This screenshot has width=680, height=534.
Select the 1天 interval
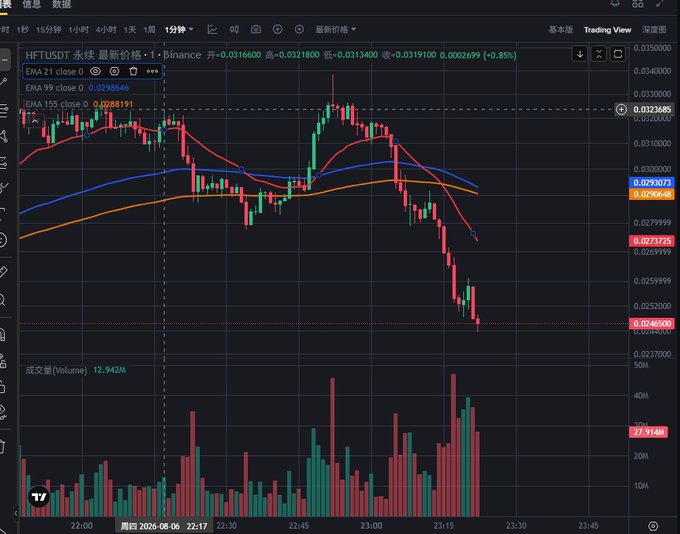130,29
